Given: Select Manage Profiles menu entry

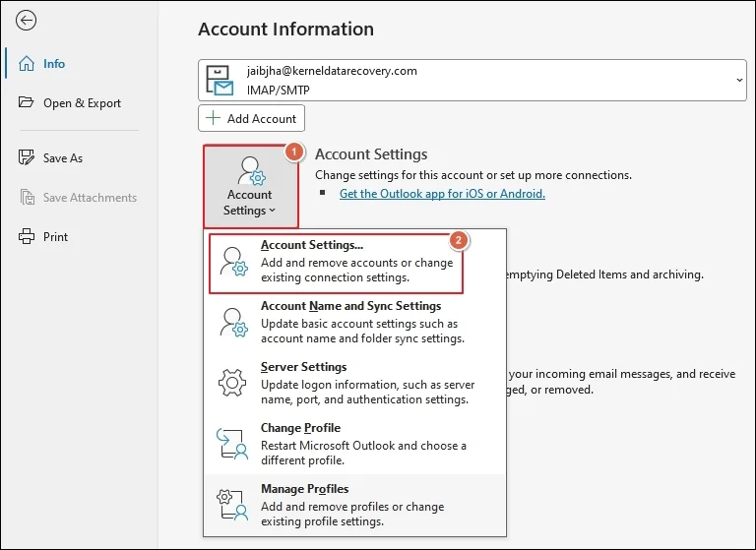Looking at the screenshot, I should 354,505.
